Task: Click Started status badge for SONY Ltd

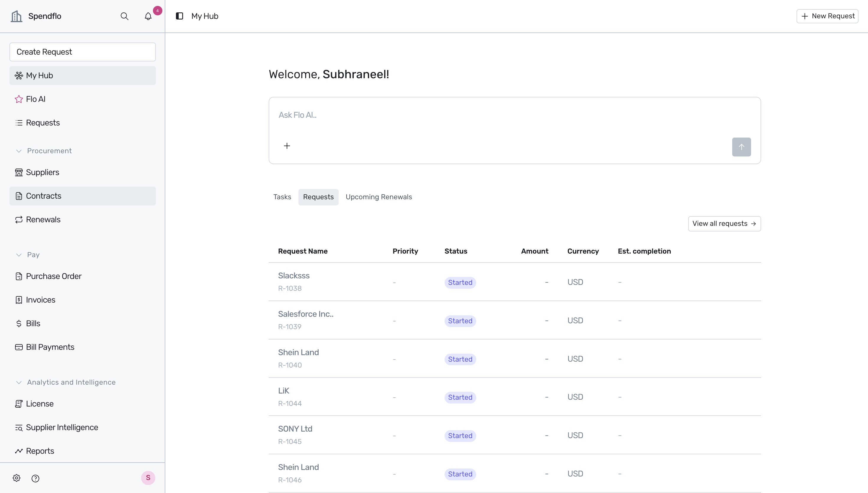Action: (460, 436)
